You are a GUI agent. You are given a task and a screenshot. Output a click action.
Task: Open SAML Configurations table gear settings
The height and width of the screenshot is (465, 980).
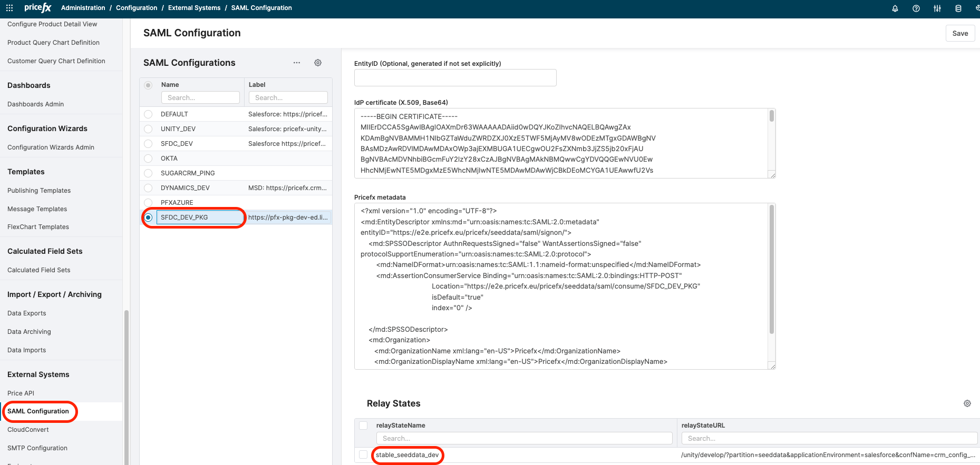point(318,63)
